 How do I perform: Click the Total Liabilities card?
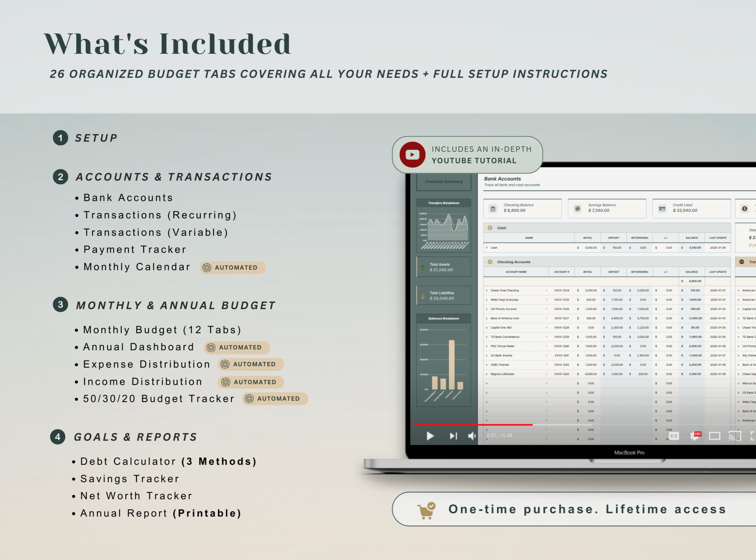pyautogui.click(x=444, y=295)
